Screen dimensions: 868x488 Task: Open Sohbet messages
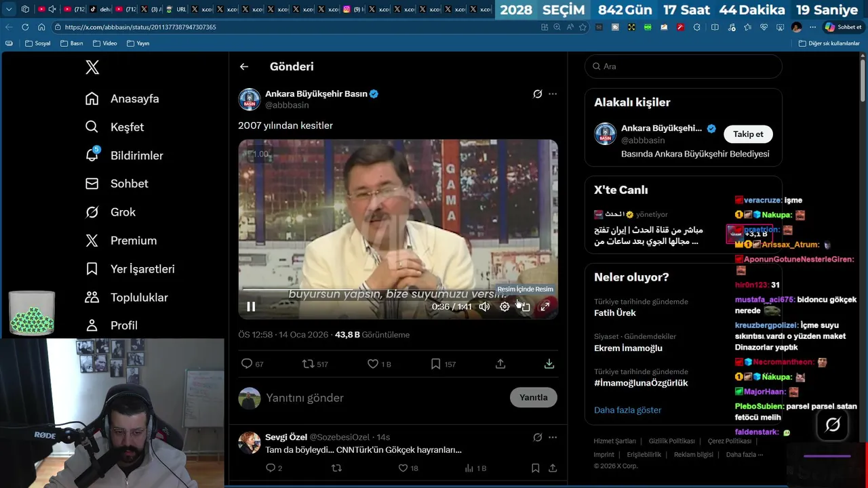coord(117,184)
